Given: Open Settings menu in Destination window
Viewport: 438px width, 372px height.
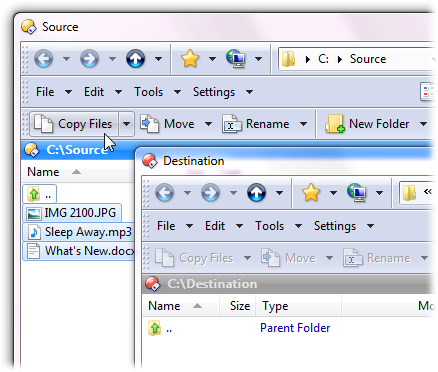Looking at the screenshot, I should (335, 226).
